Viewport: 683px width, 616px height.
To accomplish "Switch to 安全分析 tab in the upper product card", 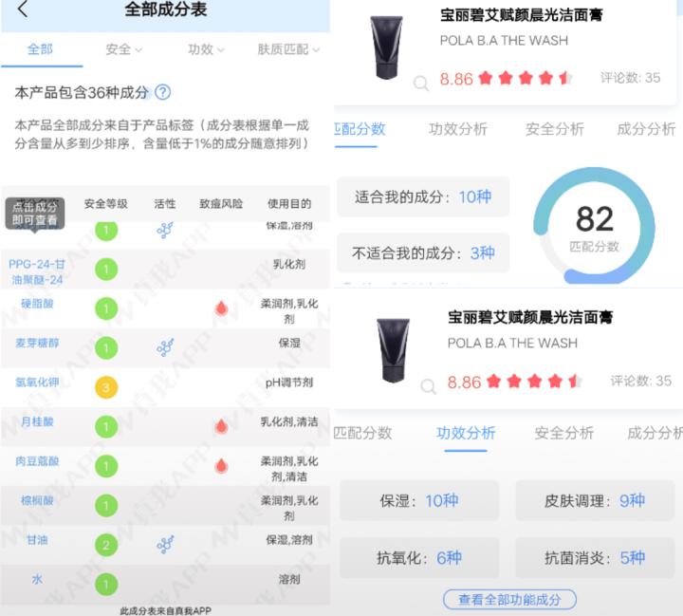I will pos(555,129).
